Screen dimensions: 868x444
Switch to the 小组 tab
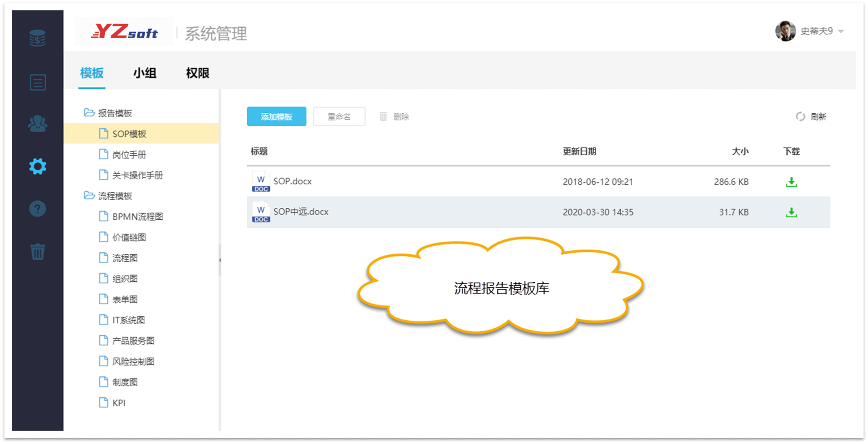(x=145, y=73)
